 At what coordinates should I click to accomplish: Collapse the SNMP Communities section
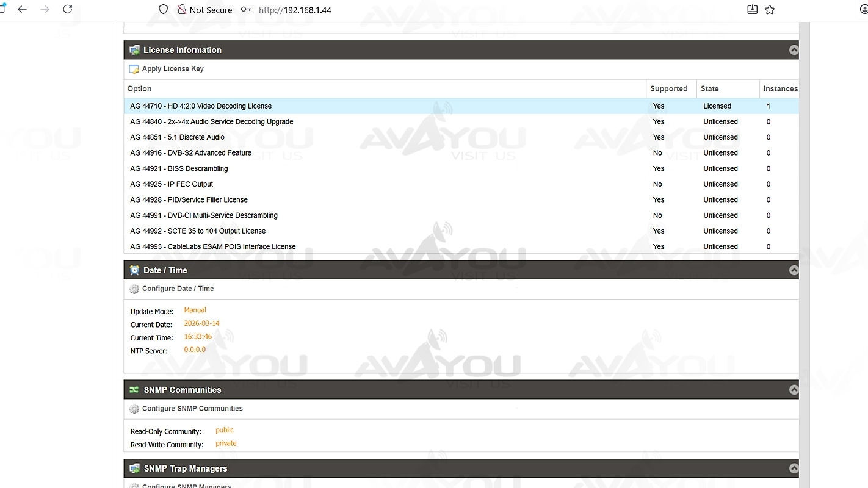tap(794, 390)
